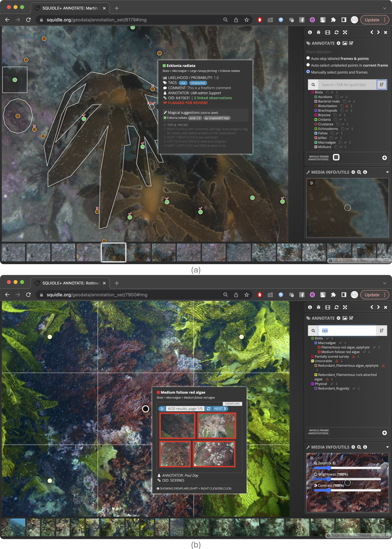The height and width of the screenshot is (549, 392).
Task: Click the filter icon in the exemplars bar
Action: [x=162, y=409]
